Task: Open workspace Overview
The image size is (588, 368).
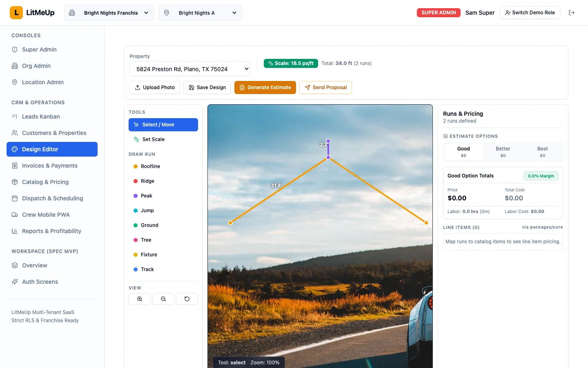Action: [x=52, y=265]
